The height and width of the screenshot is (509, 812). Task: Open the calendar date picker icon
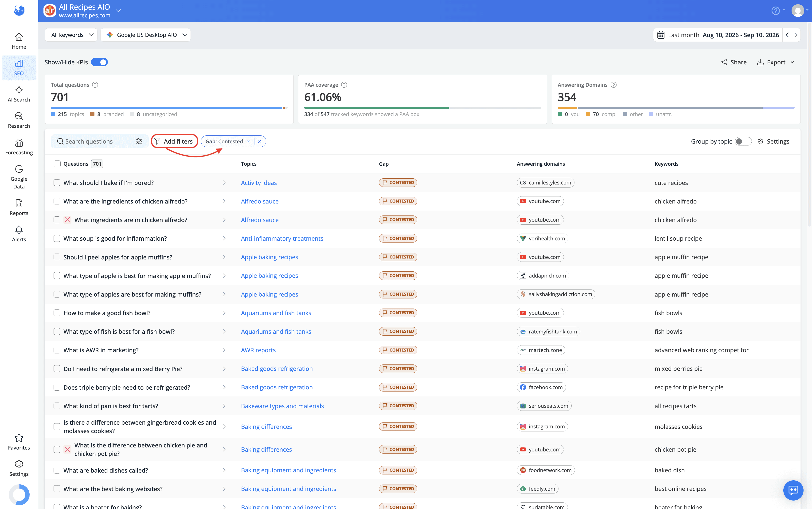point(660,35)
